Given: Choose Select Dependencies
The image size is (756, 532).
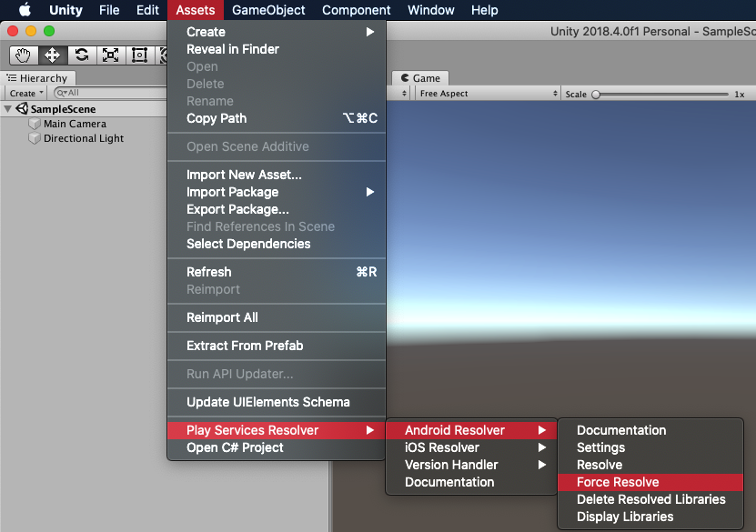Looking at the screenshot, I should click(x=277, y=244).
